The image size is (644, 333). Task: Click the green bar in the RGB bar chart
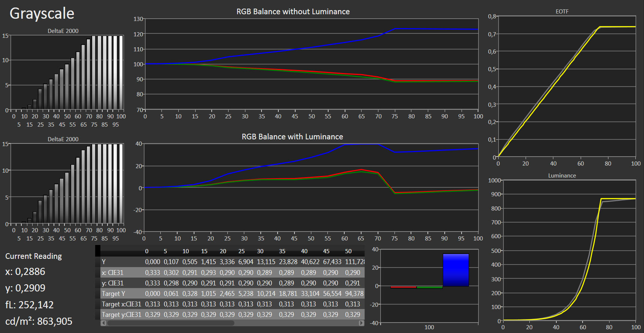point(430,287)
